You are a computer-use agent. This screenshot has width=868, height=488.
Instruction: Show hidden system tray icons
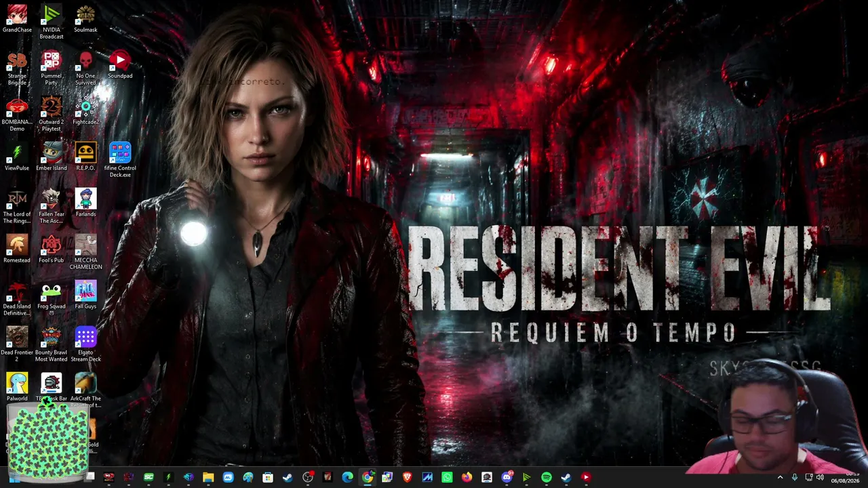pyautogui.click(x=780, y=477)
